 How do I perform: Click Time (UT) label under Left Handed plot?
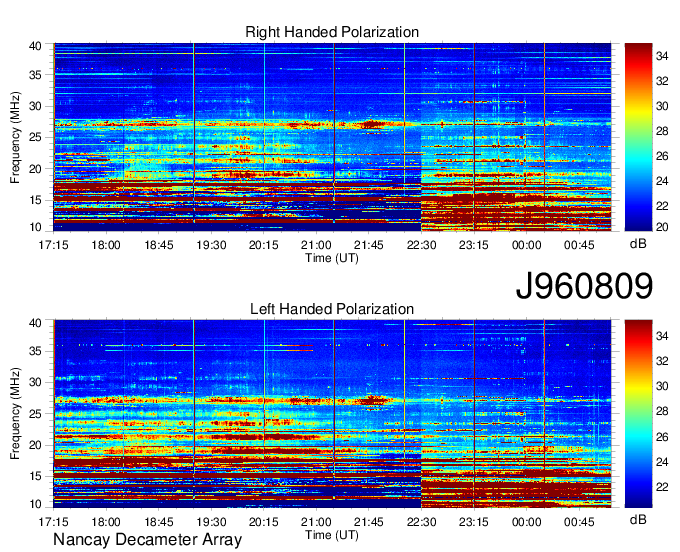pos(332,535)
